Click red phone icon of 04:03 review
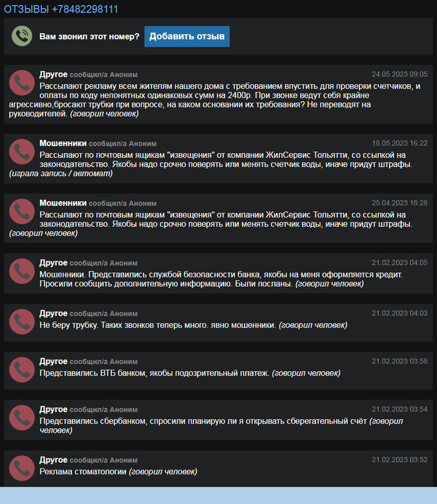 [22, 322]
